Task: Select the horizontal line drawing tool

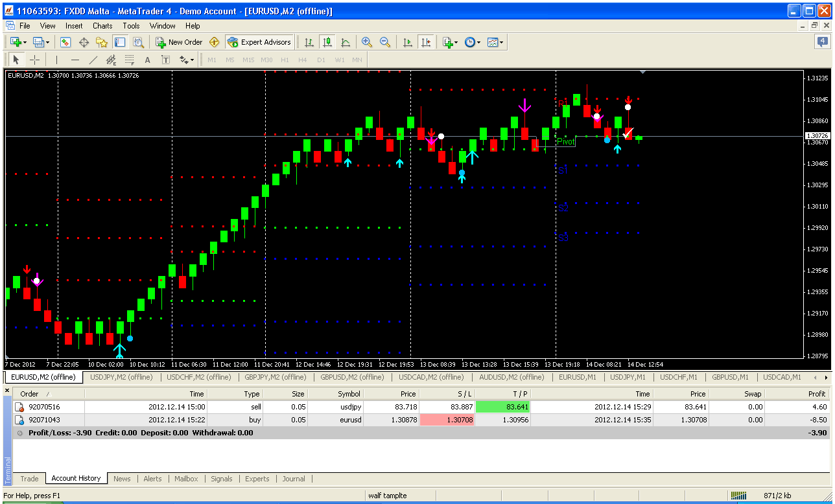Action: click(75, 60)
